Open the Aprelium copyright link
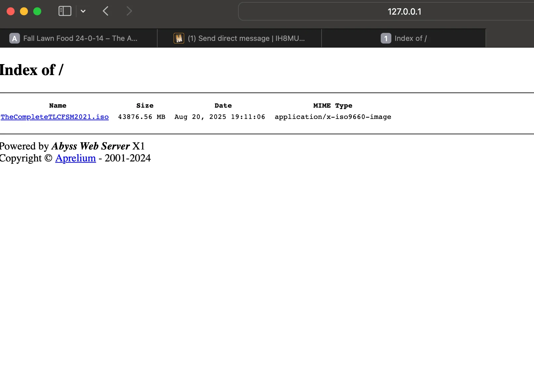This screenshot has width=534, height=392. pyautogui.click(x=75, y=158)
